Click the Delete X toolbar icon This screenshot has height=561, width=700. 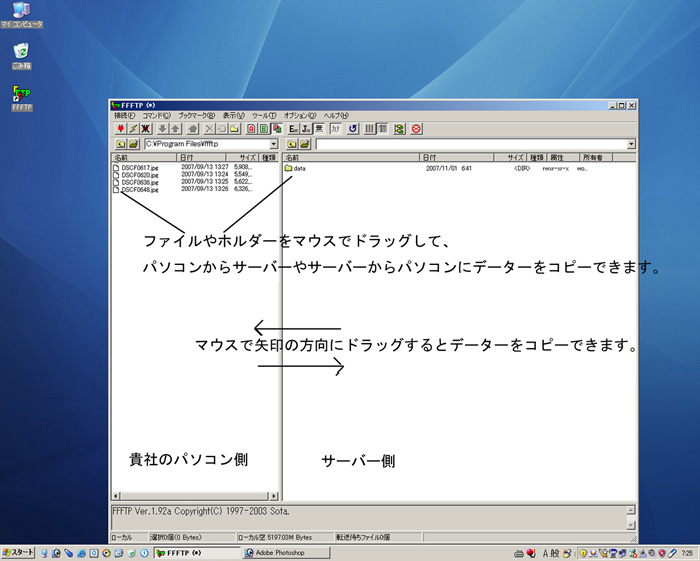tap(209, 129)
